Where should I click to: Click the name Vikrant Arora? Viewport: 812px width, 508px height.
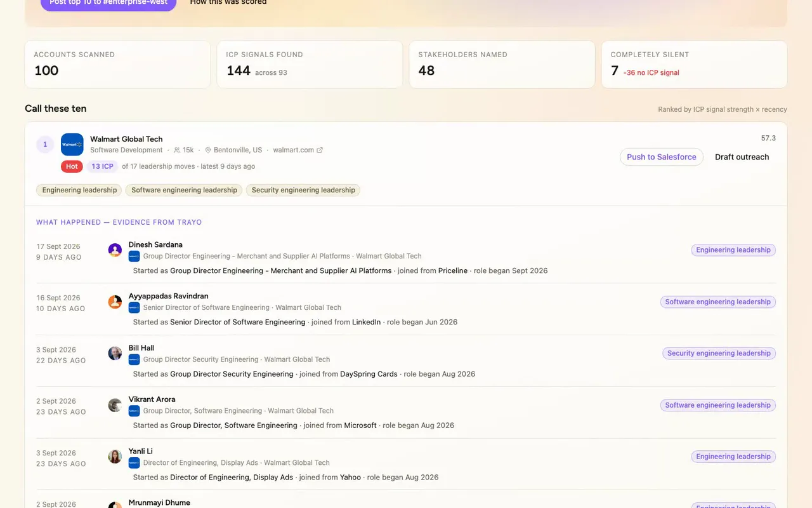pyautogui.click(x=152, y=399)
